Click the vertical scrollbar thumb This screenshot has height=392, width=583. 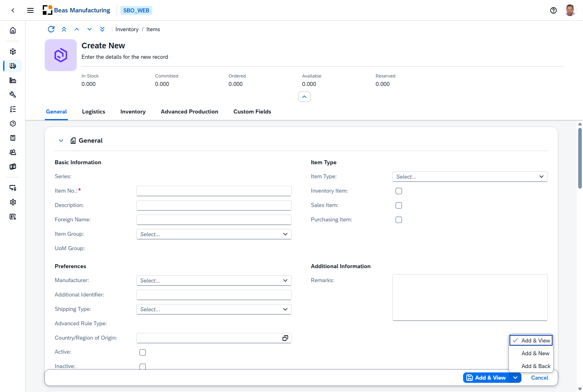580,158
